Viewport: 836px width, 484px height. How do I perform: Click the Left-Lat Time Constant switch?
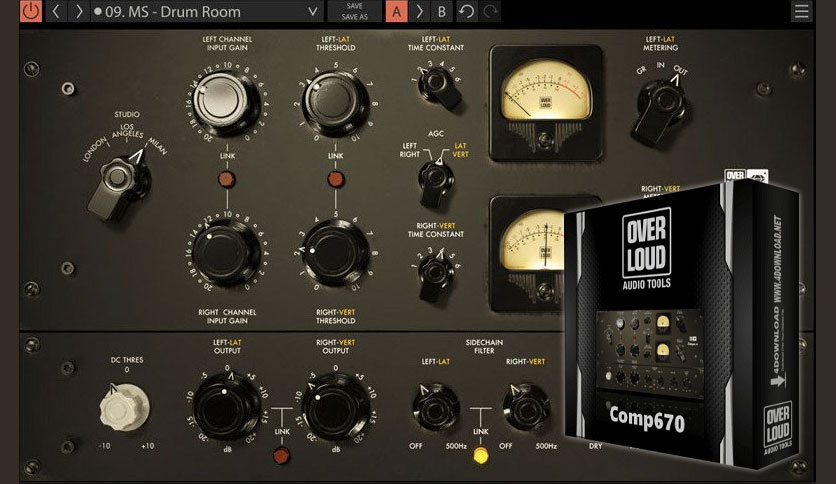coord(439,88)
